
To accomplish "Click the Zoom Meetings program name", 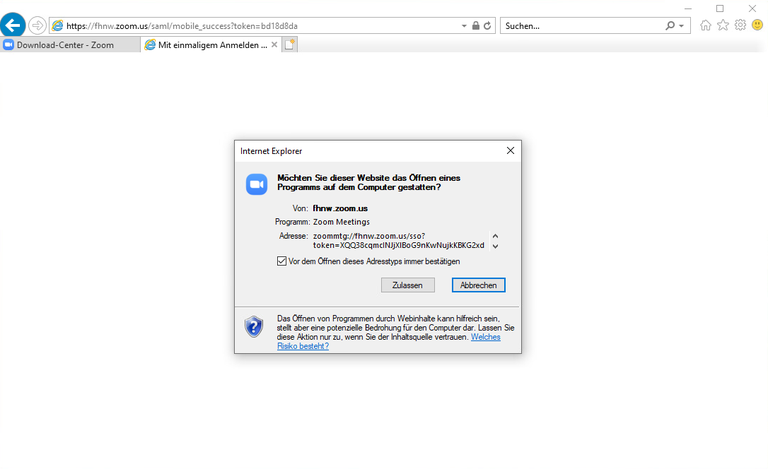I will point(341,222).
